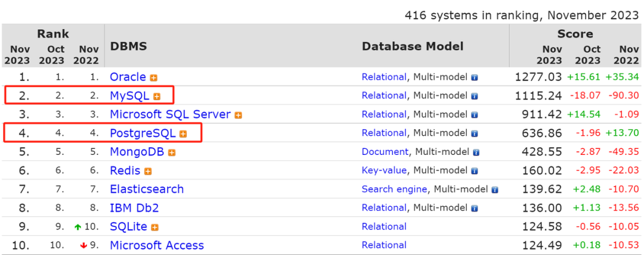Open the IBM Db2 link
Viewport: 644px width, 255px height.
pos(134,208)
